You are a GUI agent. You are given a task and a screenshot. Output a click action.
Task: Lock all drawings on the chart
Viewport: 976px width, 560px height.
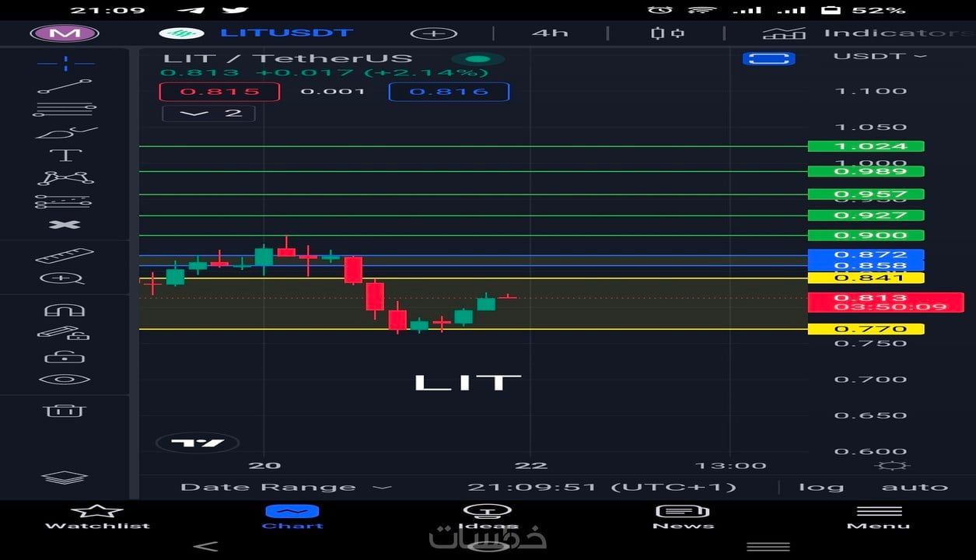(x=66, y=355)
